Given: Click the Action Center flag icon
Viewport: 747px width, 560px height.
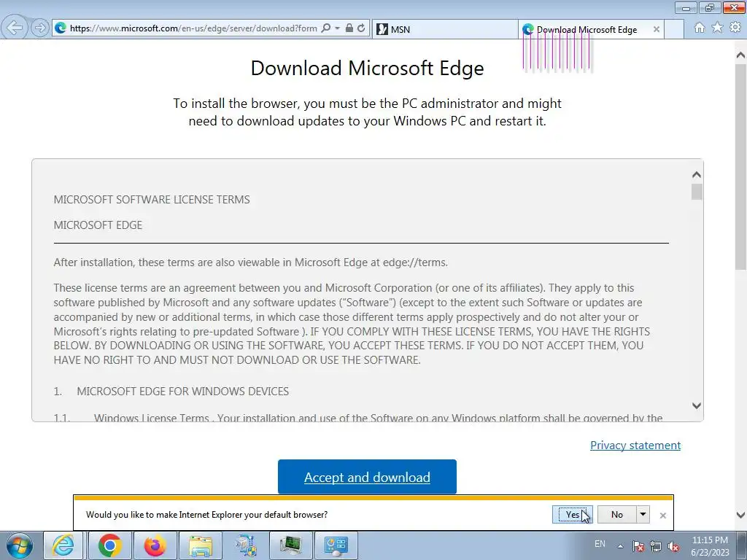Looking at the screenshot, I should pos(638,547).
